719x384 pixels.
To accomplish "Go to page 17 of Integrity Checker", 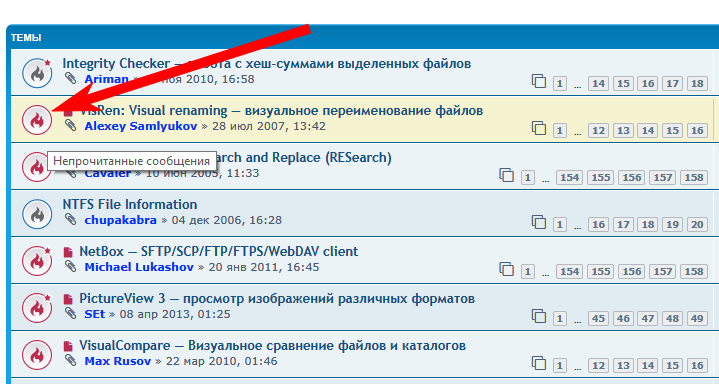I will tap(672, 83).
